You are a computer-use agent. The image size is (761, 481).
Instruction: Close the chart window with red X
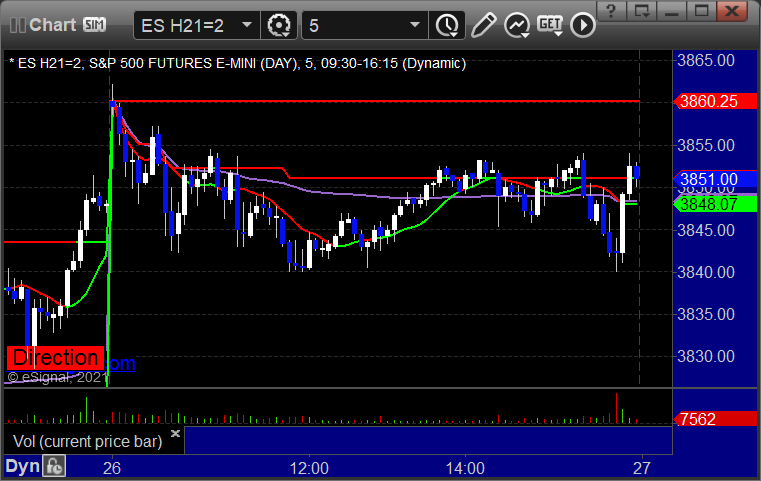[x=732, y=11]
